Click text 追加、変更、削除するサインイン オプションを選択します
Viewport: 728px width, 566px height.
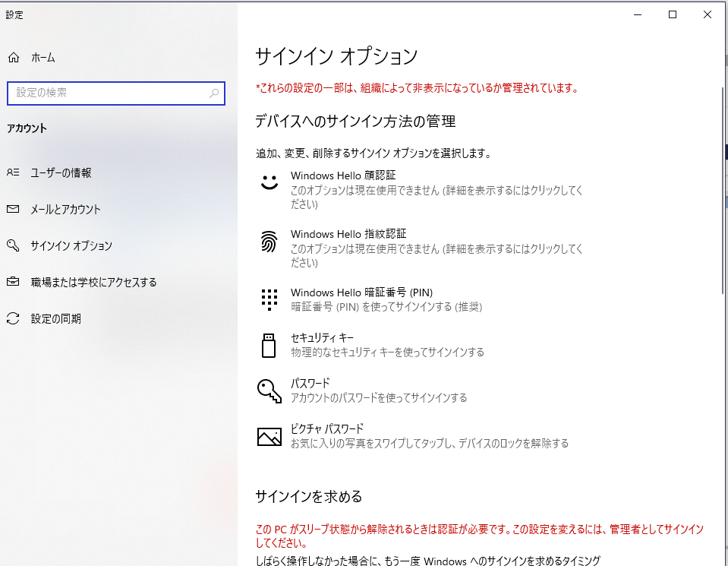point(373,153)
